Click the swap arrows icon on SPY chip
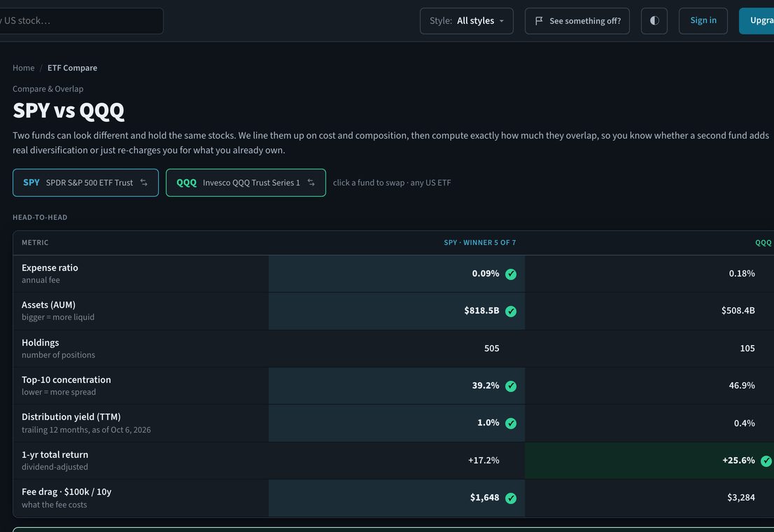This screenshot has width=774, height=532. point(143,183)
